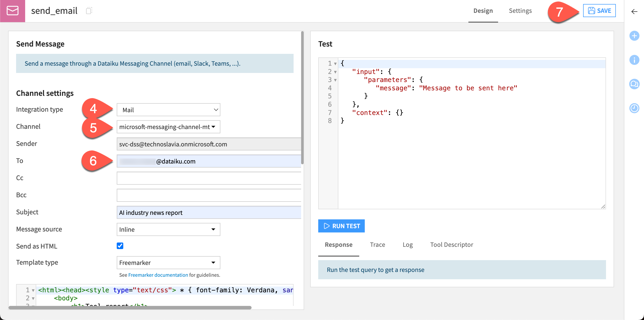Click "Run the test query to get a response"
Viewport: 644px width, 320px height.
[x=375, y=270]
